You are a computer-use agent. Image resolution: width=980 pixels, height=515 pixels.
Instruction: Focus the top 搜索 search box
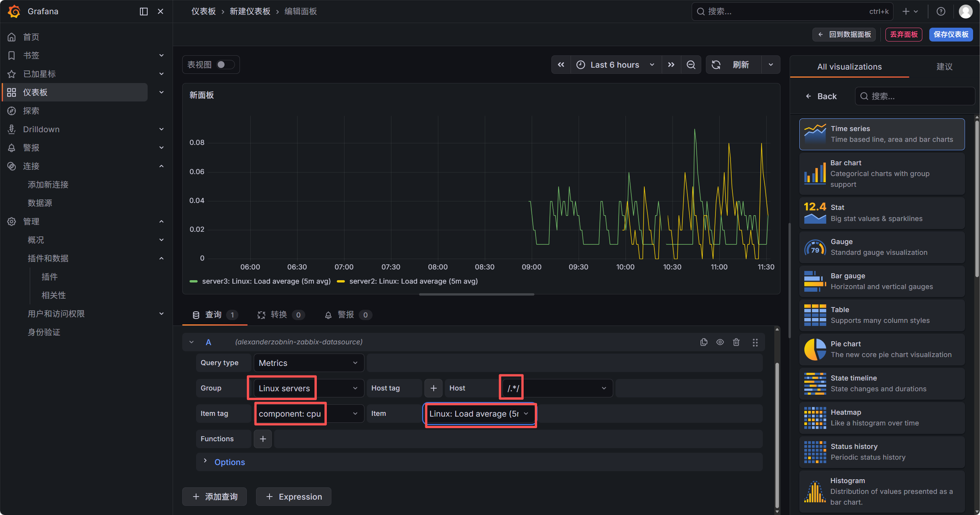tap(792, 12)
